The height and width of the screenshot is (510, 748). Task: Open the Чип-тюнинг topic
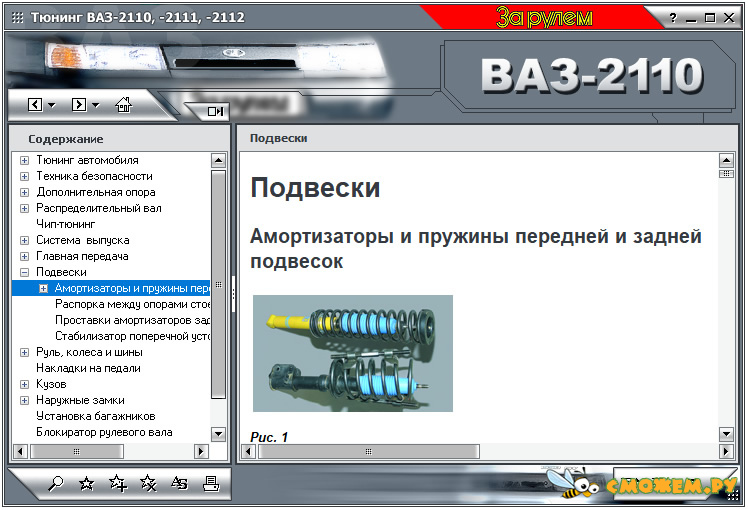click(65, 224)
